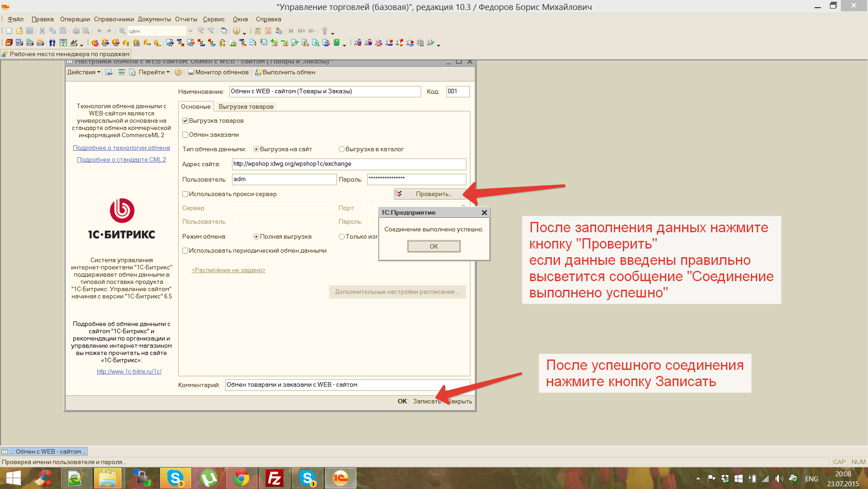Uncheck the 'Выгрузка товаров' checkbox
Image resolution: width=868 pixels, height=489 pixels.
185,120
